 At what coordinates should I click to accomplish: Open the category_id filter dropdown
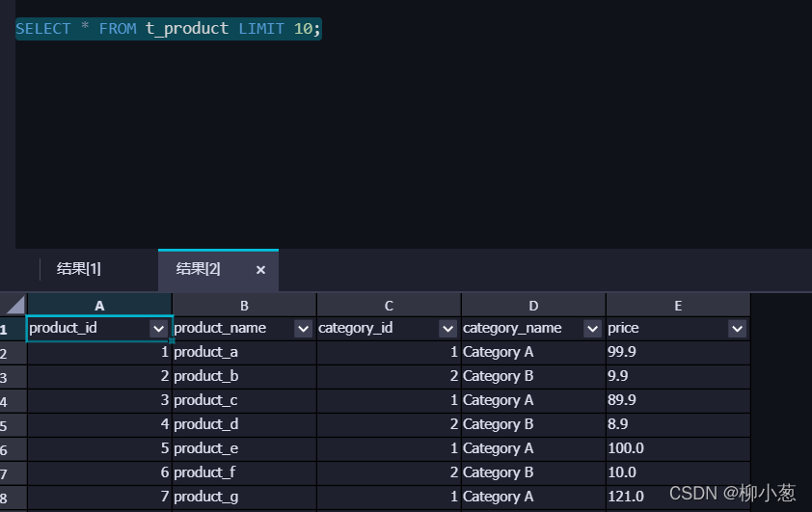point(447,329)
